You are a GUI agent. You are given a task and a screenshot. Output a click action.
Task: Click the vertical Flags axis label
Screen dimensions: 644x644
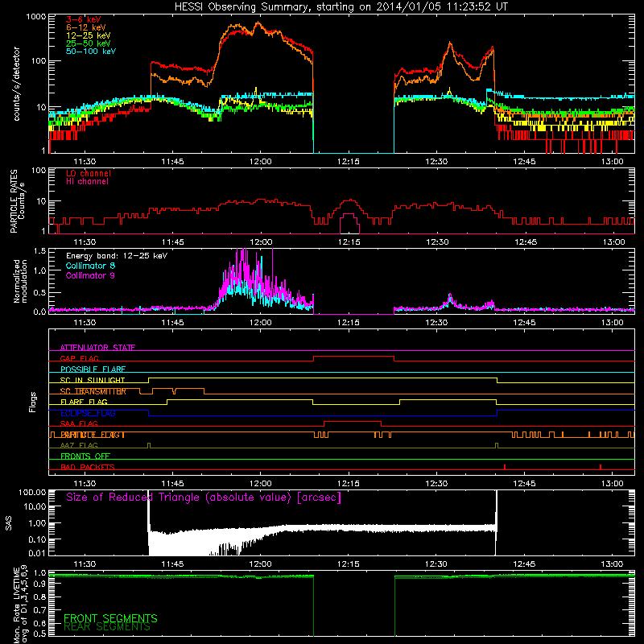(33, 402)
